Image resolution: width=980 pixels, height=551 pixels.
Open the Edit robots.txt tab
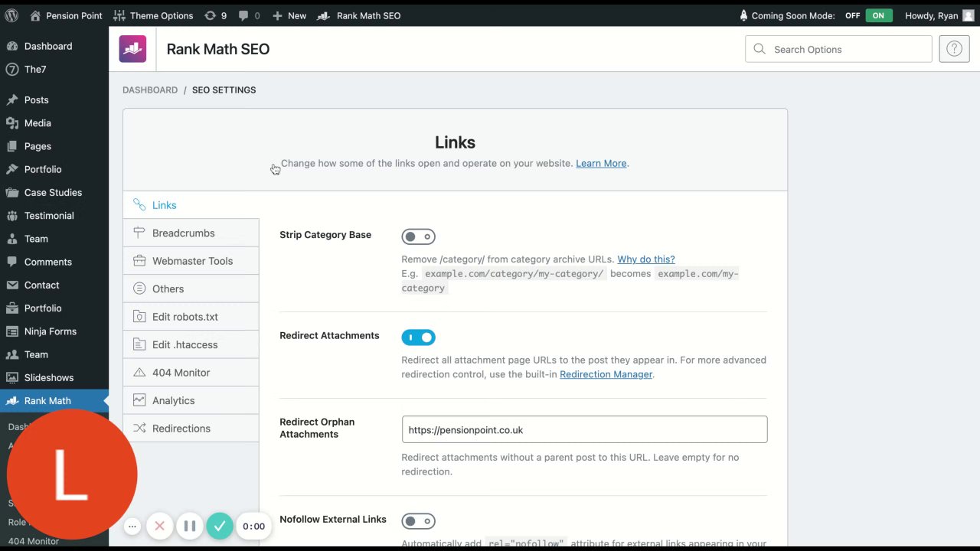pyautogui.click(x=185, y=317)
